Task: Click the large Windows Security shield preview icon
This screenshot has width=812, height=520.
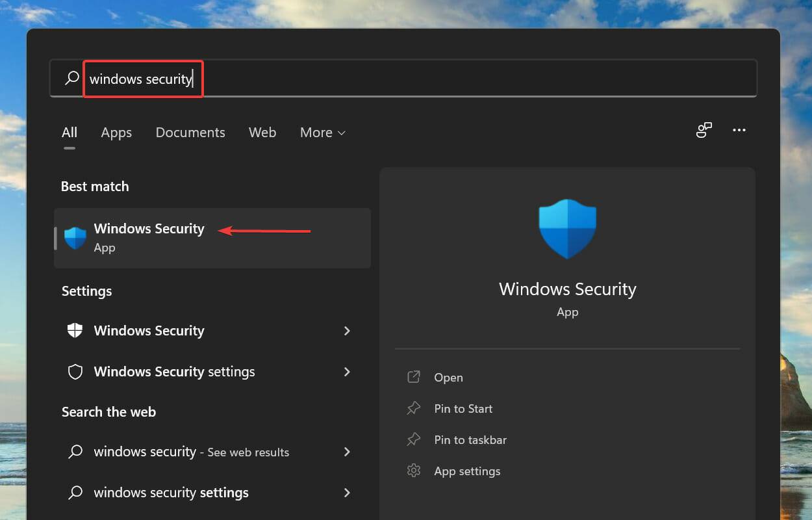Action: pyautogui.click(x=567, y=228)
